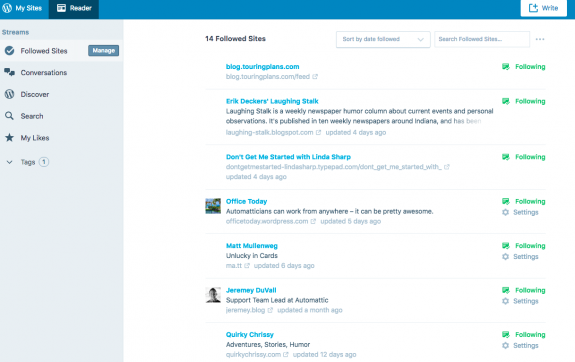
Task: Click 'Adventures, Stories, Humor' description text
Action: (x=268, y=344)
